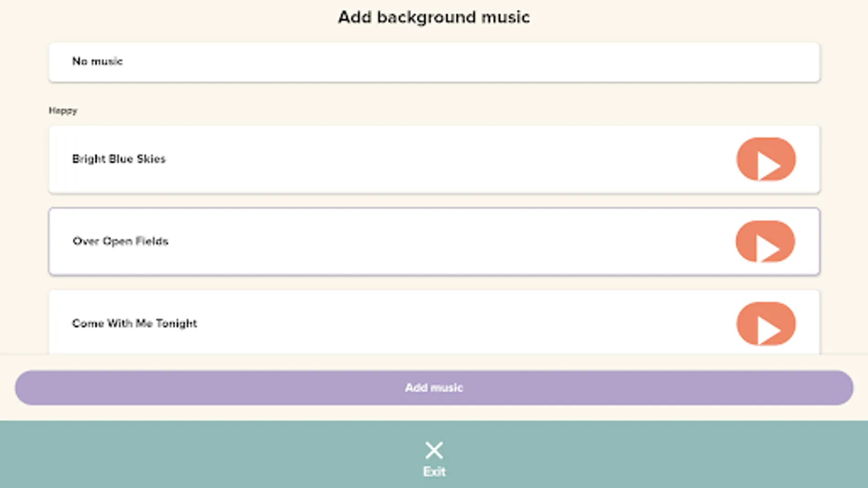Click the teal bottom exit bar
The image size is (868, 488).
pyautogui.click(x=217, y=454)
